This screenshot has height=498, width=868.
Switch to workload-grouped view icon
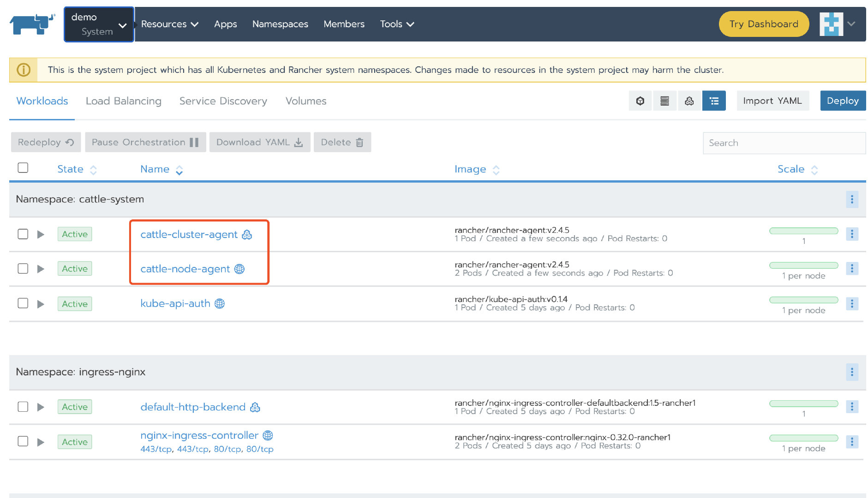click(689, 101)
